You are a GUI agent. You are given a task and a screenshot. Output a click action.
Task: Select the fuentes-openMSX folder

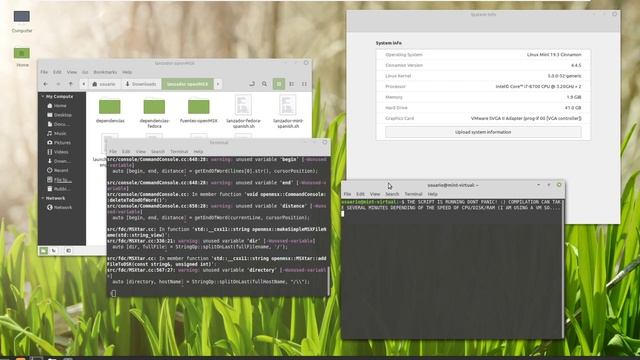pos(199,110)
